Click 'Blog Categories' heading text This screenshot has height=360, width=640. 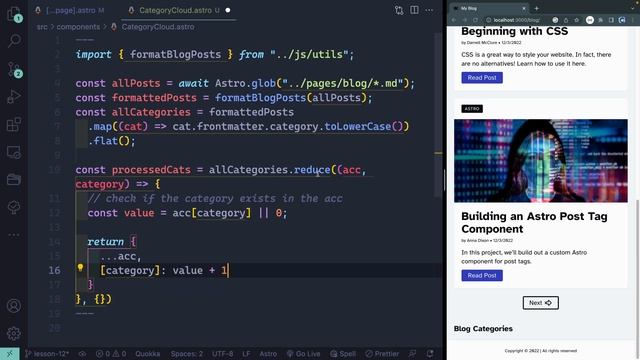tap(483, 329)
